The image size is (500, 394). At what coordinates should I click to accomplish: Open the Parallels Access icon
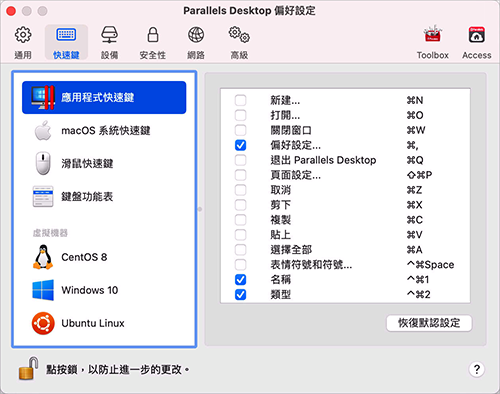[477, 35]
